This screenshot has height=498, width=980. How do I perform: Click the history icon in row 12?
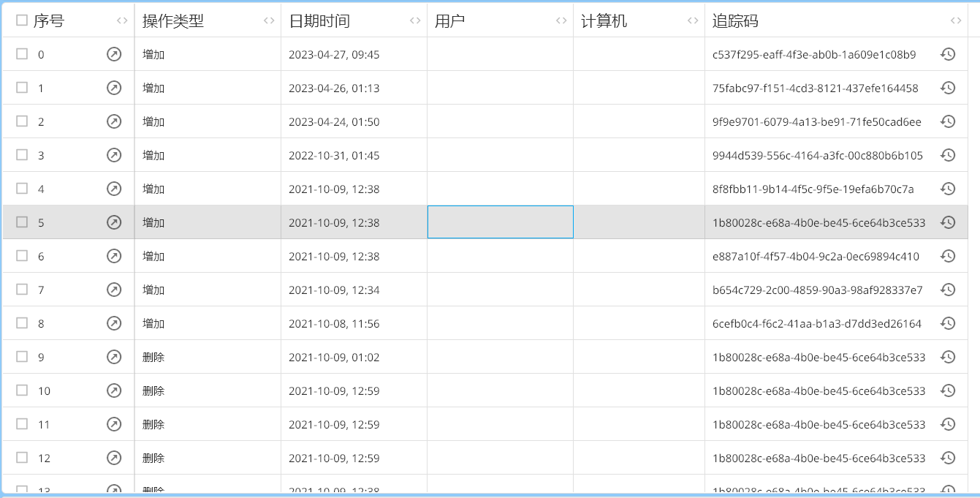pos(948,458)
